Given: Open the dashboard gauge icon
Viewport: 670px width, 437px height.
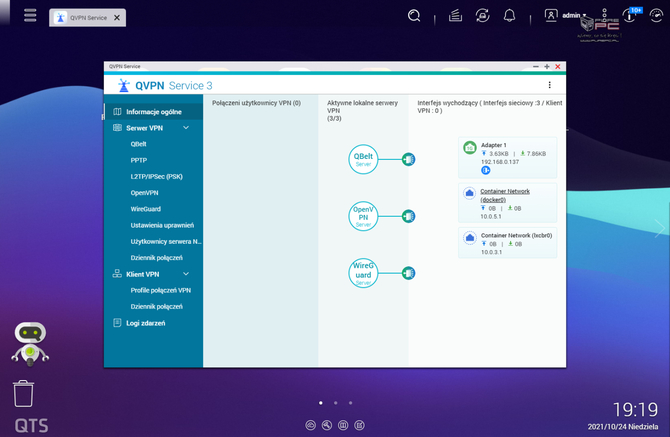Looking at the screenshot, I should pyautogui.click(x=656, y=16).
